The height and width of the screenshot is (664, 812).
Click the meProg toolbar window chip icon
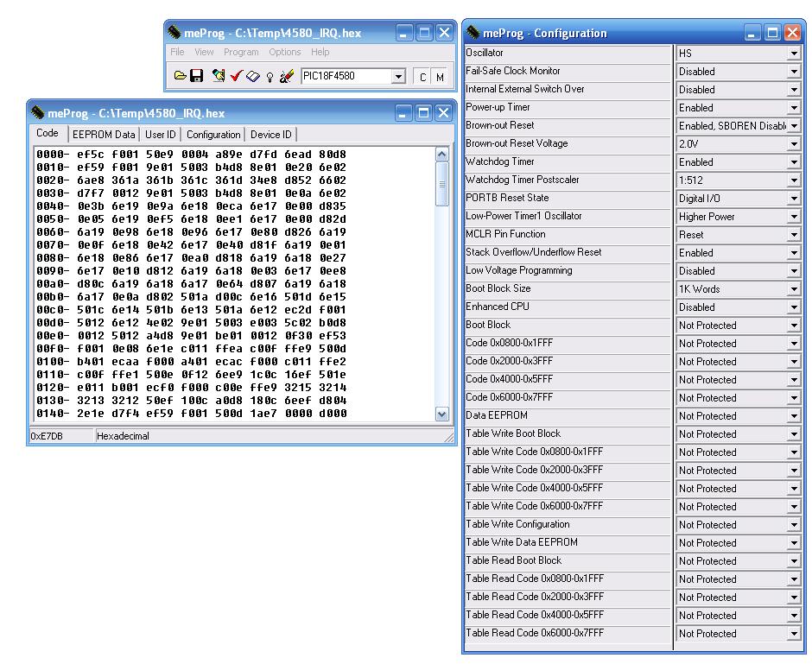tap(174, 32)
